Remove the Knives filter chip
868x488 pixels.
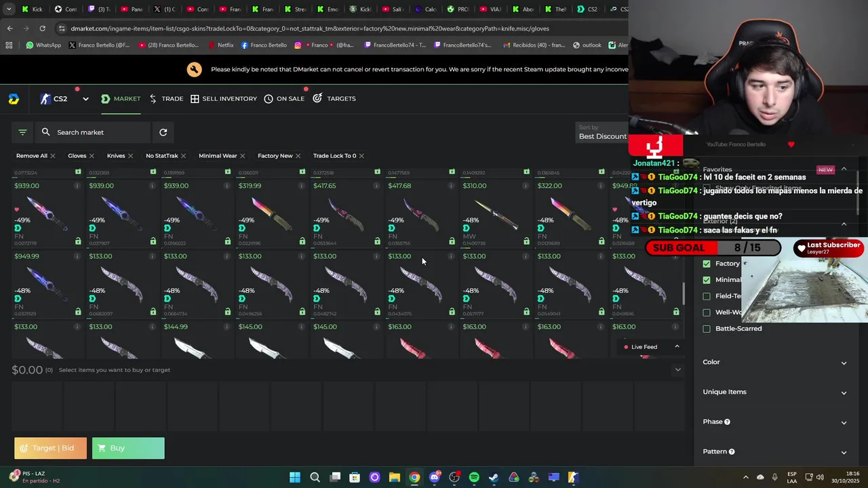click(x=130, y=156)
